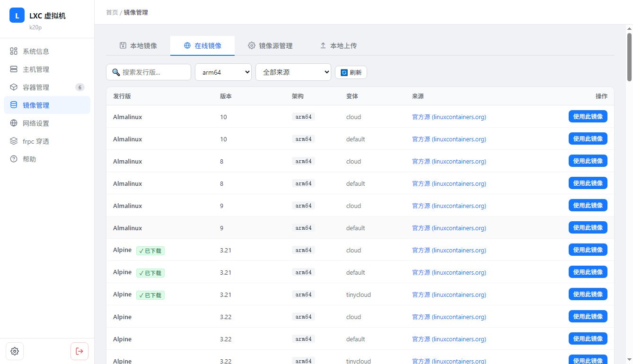
Task: Click the 架构 column header
Action: [298, 96]
